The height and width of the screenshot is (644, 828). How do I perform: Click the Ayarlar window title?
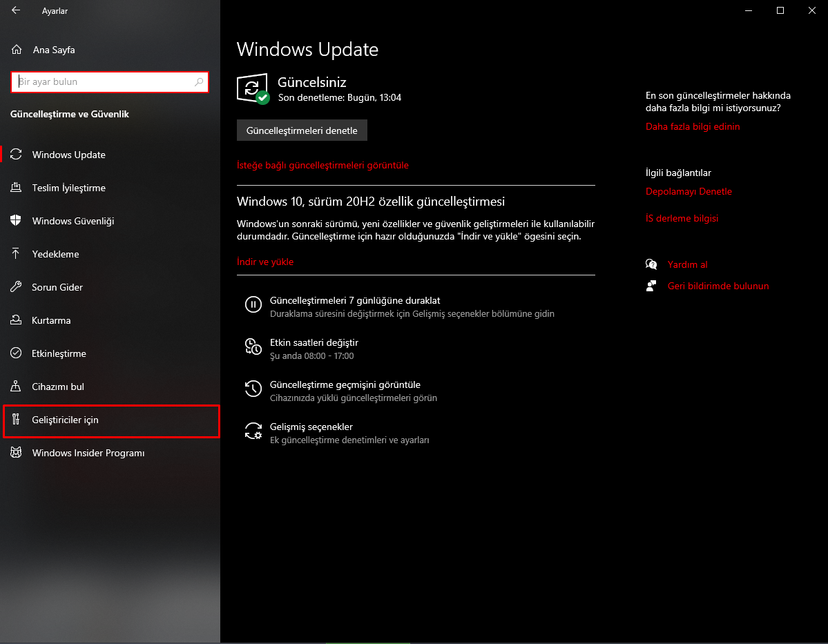pyautogui.click(x=55, y=10)
